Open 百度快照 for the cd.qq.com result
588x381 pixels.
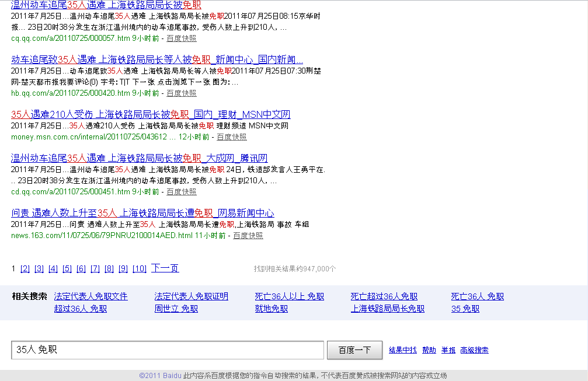(182, 191)
